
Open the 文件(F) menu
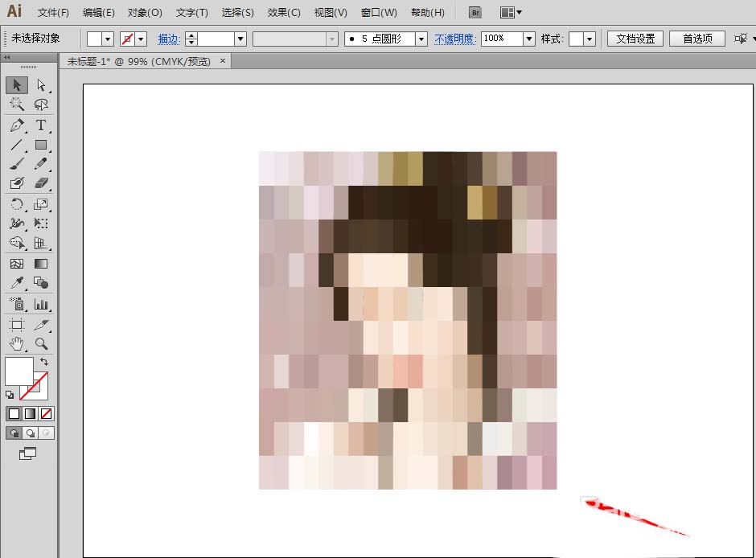click(x=54, y=13)
